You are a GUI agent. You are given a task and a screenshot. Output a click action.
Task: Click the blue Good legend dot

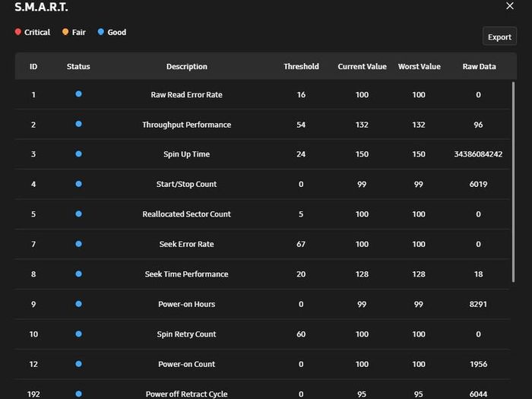101,32
